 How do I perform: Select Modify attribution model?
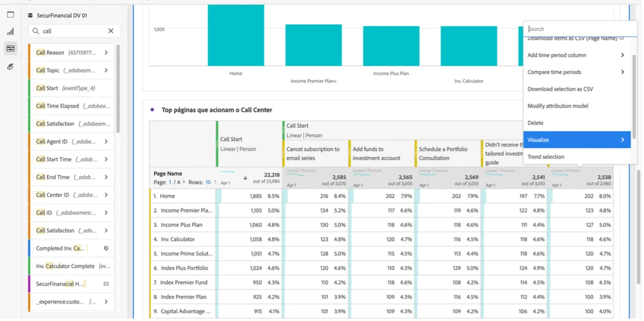click(577, 106)
